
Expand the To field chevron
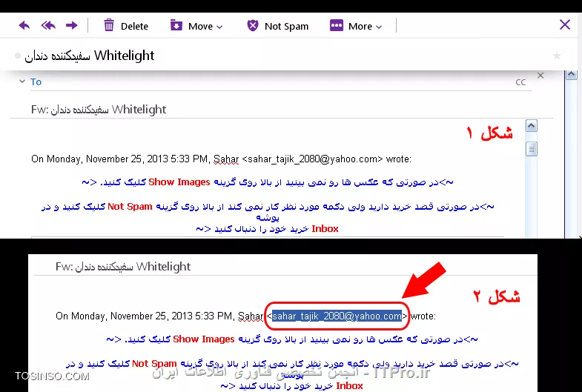click(22, 82)
